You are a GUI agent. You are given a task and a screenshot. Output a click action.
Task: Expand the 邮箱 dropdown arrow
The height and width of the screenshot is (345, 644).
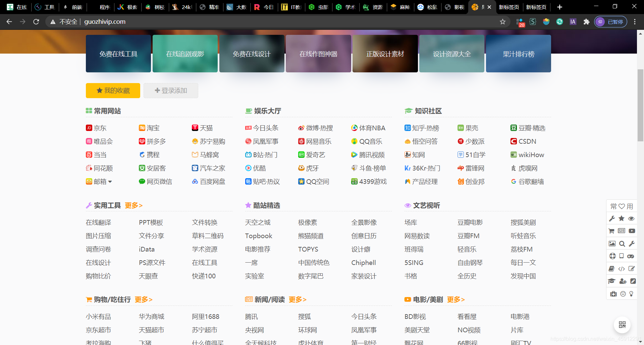pyautogui.click(x=110, y=182)
